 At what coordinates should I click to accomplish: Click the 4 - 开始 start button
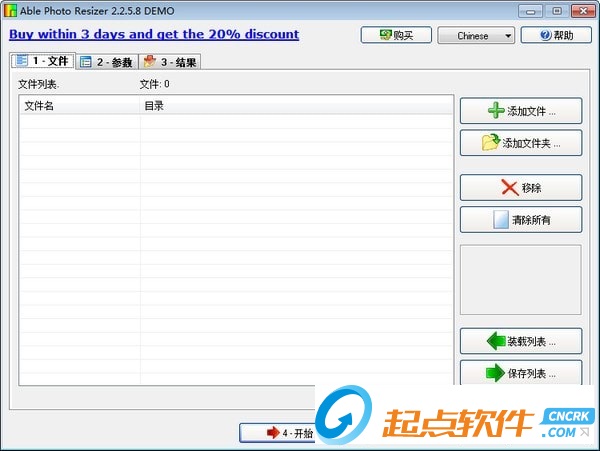pyautogui.click(x=278, y=433)
